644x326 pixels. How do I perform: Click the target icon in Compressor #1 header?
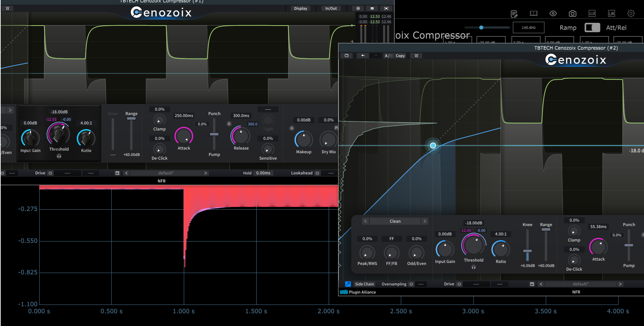(x=358, y=8)
